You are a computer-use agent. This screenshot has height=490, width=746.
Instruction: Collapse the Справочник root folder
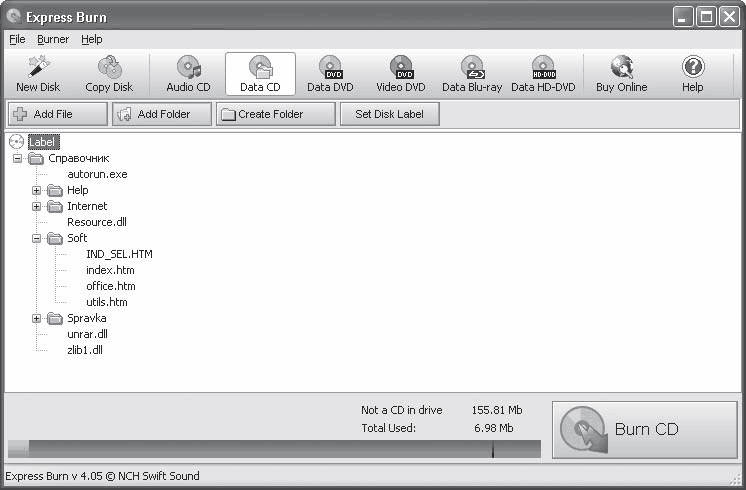tap(18, 158)
